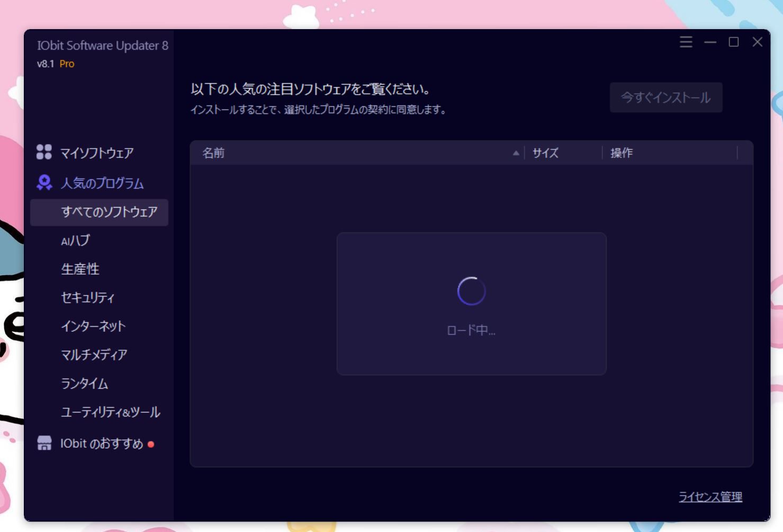The image size is (783, 532).
Task: Select the My Software grid icon
Action: pos(44,152)
